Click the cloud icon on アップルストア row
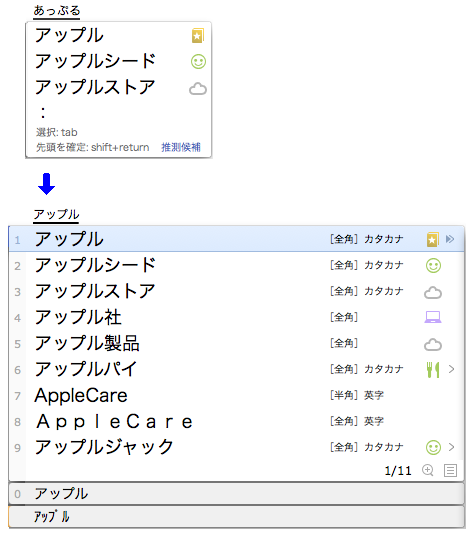The image size is (475, 540). coord(433,292)
